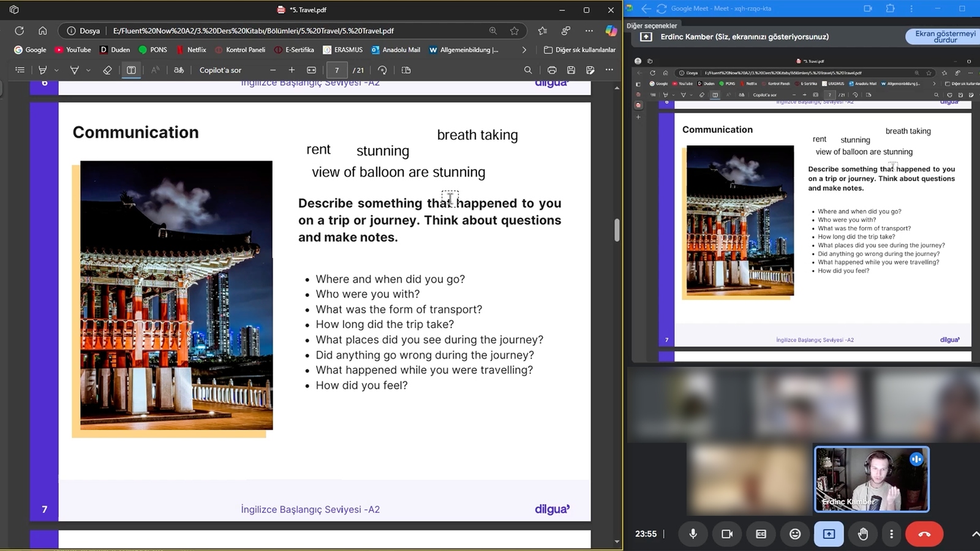Click 'Copilot'a sor' button
Image resolution: width=980 pixels, height=551 pixels.
[220, 70]
